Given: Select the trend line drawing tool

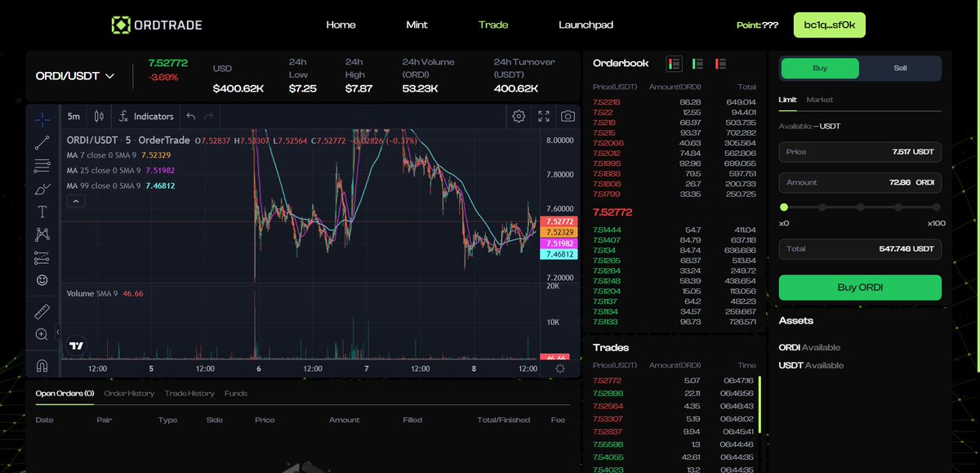Looking at the screenshot, I should coord(42,143).
